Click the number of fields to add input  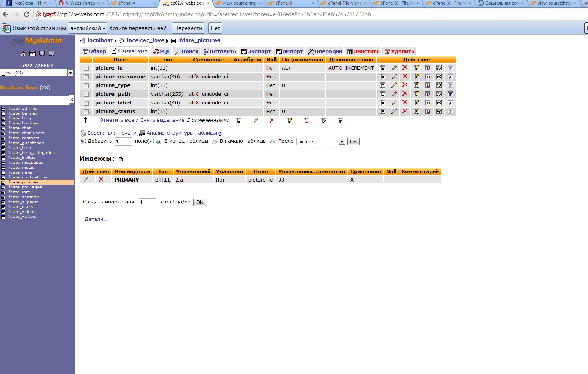click(x=123, y=141)
